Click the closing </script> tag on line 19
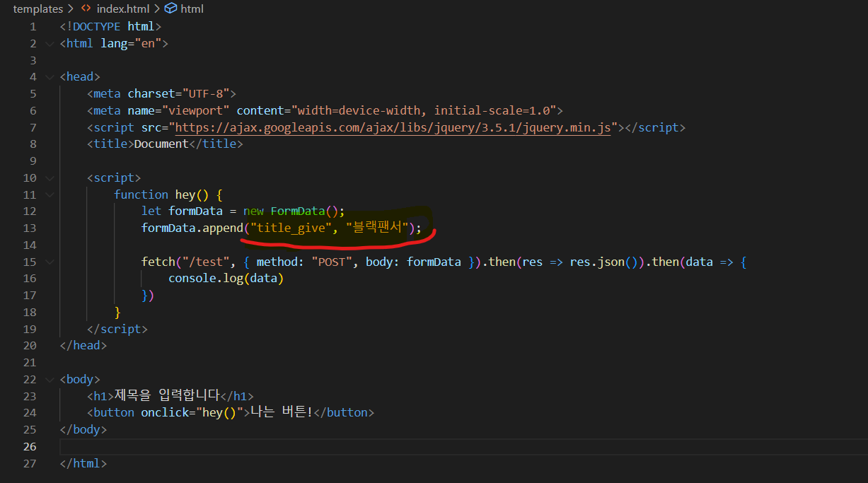Screen dimensions: 868x483 tap(117, 329)
